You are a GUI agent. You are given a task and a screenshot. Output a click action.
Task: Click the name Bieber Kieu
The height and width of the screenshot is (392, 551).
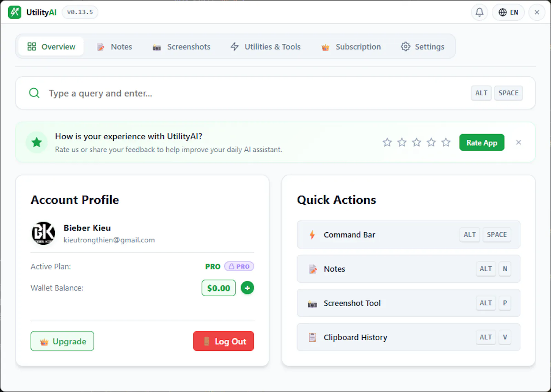point(87,228)
